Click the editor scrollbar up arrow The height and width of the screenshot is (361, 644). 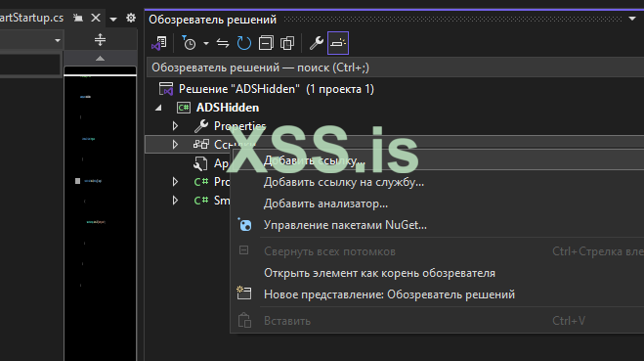(x=100, y=59)
